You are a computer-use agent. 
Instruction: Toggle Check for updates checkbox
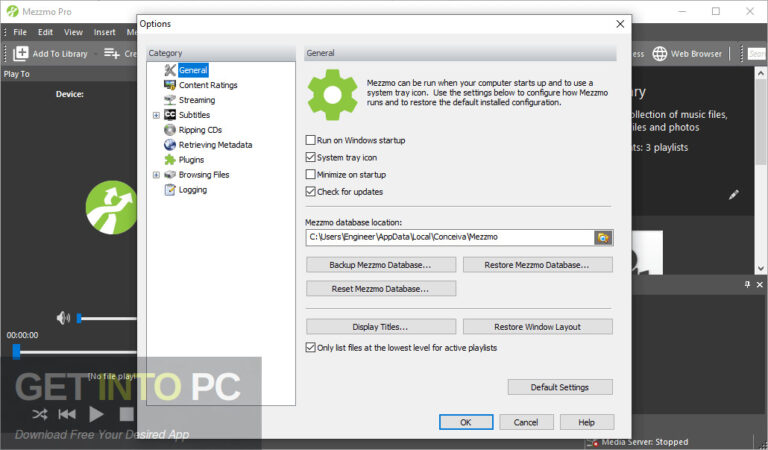pos(311,191)
